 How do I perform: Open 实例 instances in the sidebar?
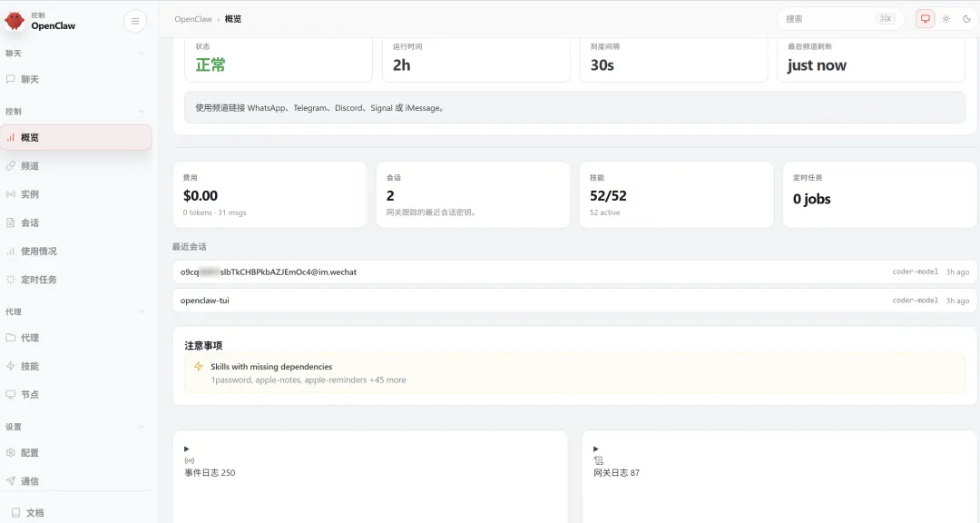(29, 194)
